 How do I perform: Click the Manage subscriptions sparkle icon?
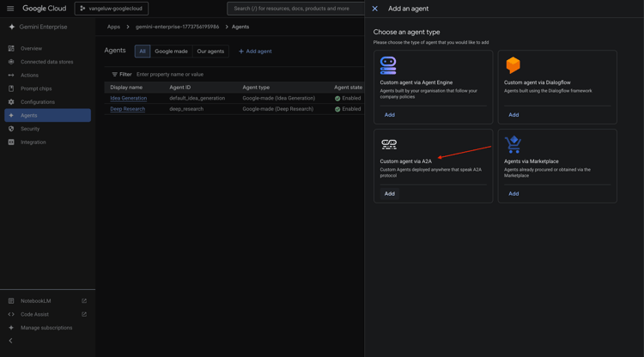tap(11, 328)
